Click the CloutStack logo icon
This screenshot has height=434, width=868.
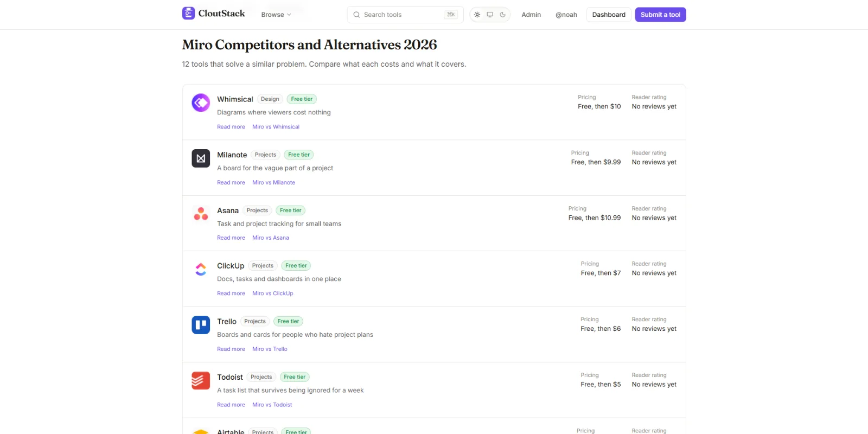188,14
